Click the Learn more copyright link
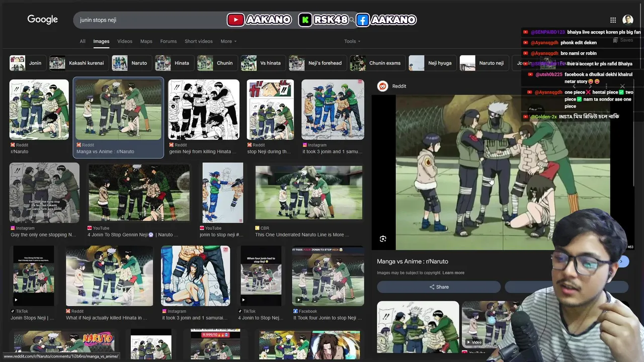 pyautogui.click(x=453, y=273)
